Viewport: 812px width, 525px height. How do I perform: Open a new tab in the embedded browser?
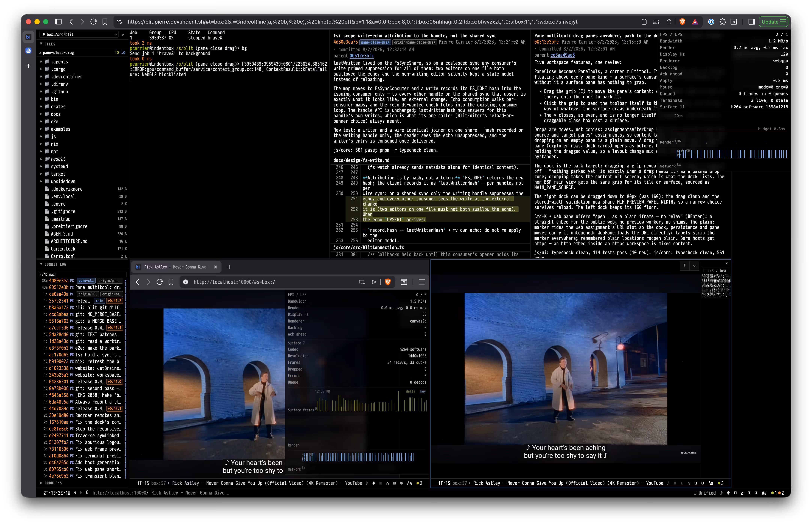229,267
